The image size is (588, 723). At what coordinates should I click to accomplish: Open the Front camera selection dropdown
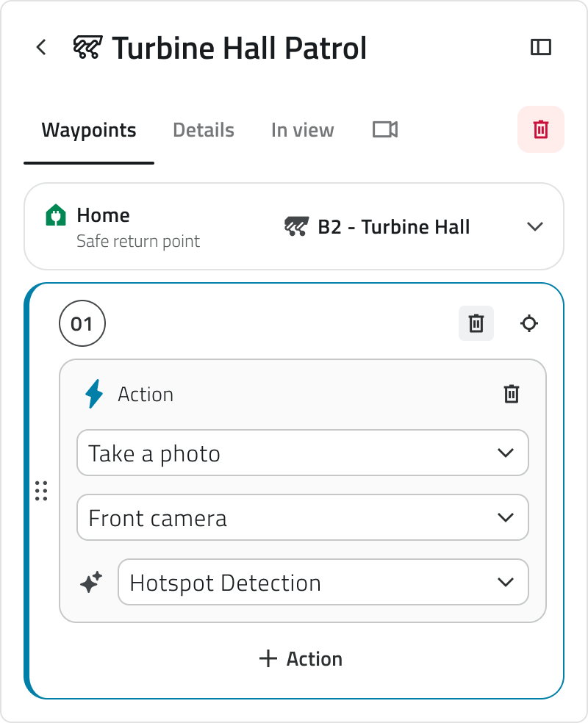[303, 517]
